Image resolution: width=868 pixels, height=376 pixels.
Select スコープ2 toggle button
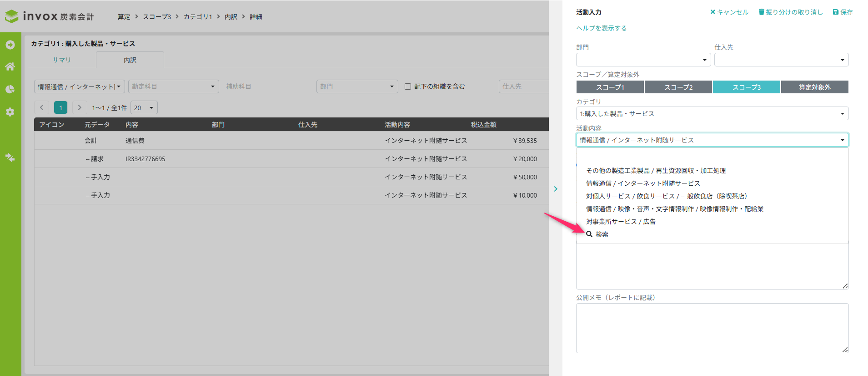678,87
